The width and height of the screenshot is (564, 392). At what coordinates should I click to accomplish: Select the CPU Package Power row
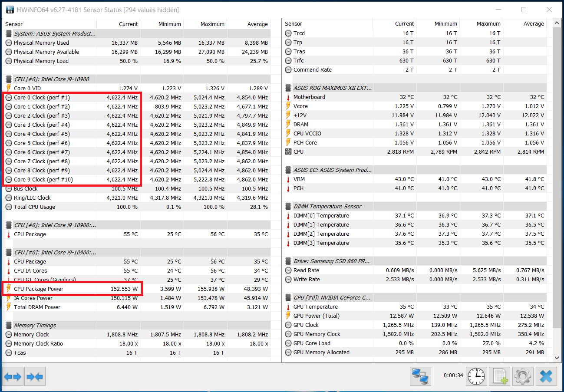pyautogui.click(x=136, y=289)
